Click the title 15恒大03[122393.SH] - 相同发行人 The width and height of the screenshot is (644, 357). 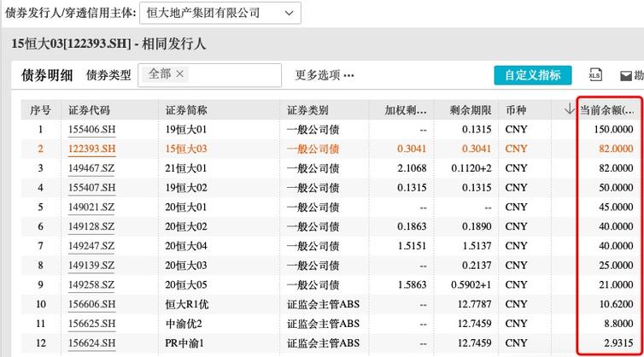[108, 44]
